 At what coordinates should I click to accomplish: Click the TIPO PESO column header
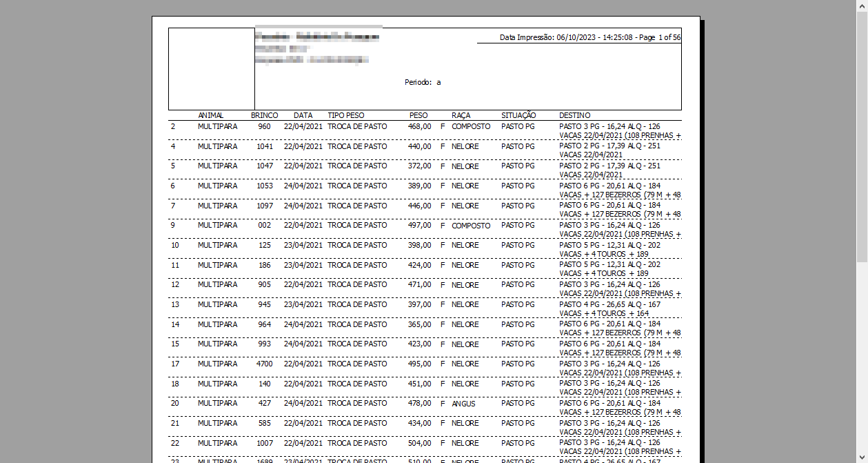coord(346,115)
